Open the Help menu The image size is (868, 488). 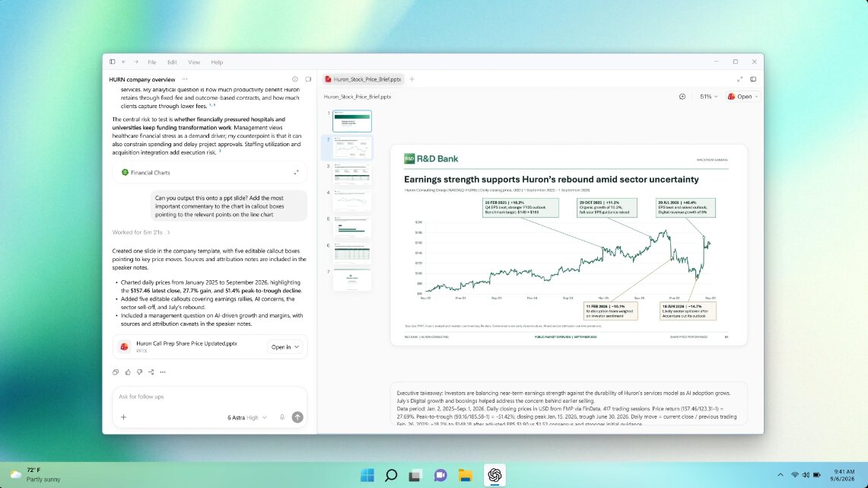(217, 62)
